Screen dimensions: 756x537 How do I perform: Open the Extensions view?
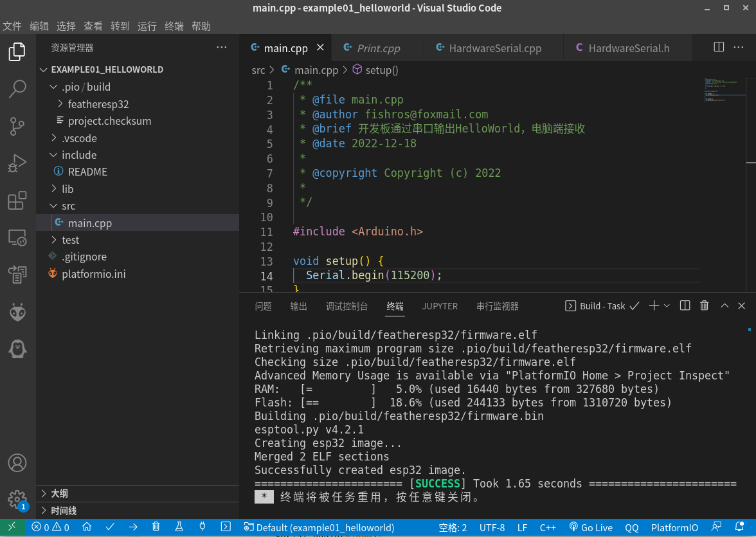[17, 201]
